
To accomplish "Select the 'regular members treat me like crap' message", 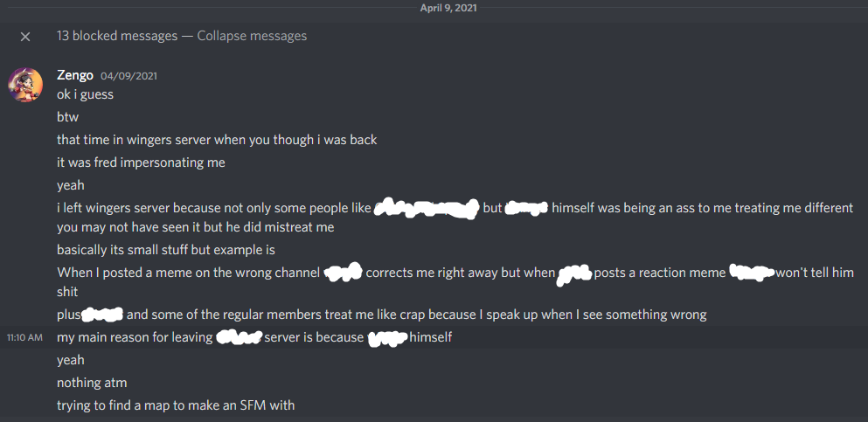I will [381, 315].
